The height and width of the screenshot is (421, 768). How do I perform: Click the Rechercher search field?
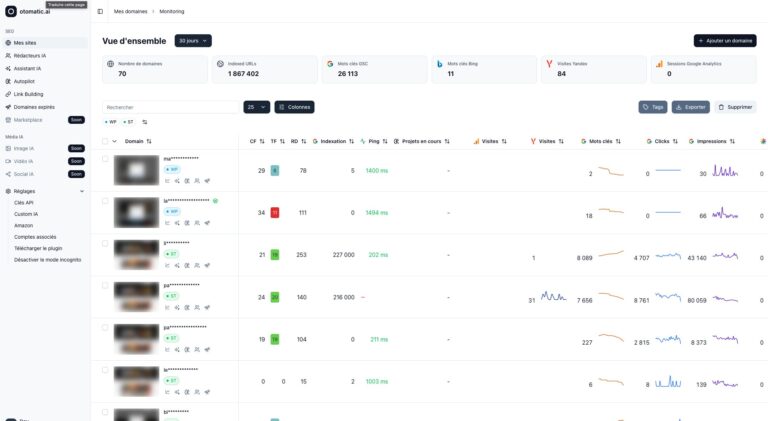(170, 107)
